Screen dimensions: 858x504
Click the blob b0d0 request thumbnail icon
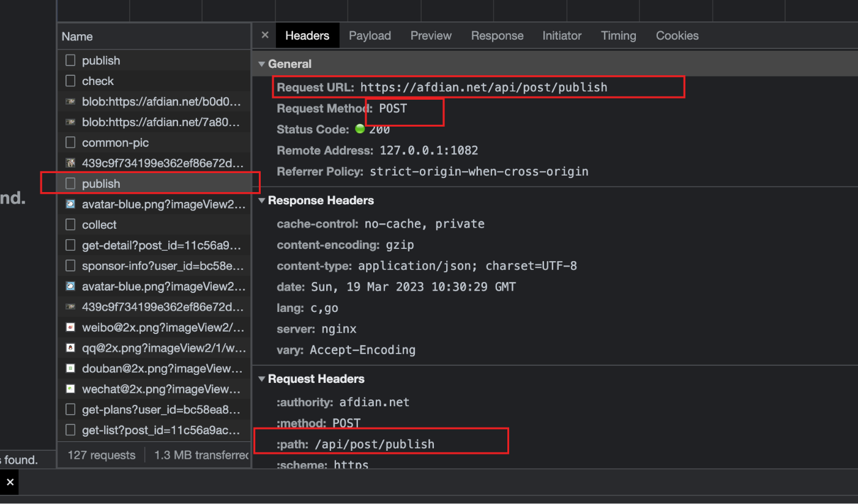70,102
